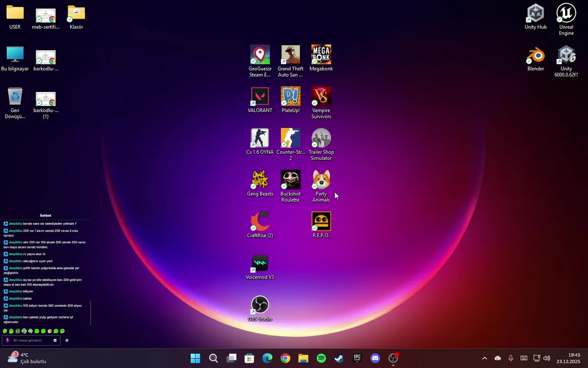The height and width of the screenshot is (368, 588).
Task: Open Epic Games Launcher from taskbar
Action: (357, 358)
